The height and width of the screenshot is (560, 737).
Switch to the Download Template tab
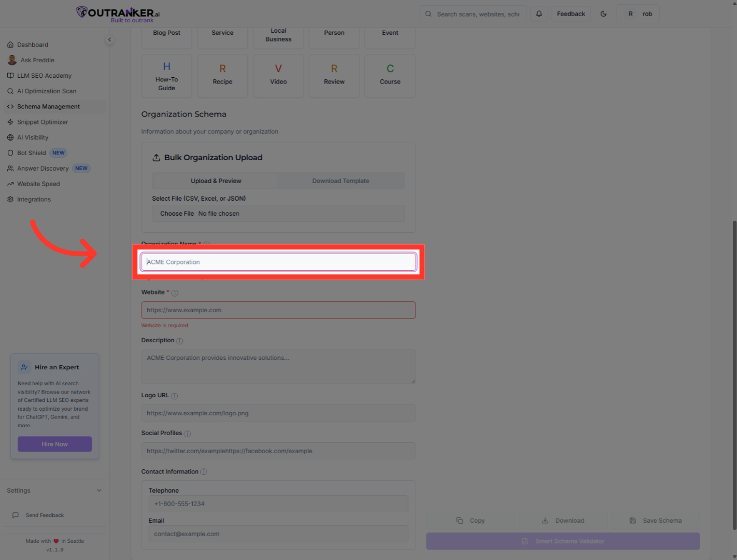coord(341,180)
